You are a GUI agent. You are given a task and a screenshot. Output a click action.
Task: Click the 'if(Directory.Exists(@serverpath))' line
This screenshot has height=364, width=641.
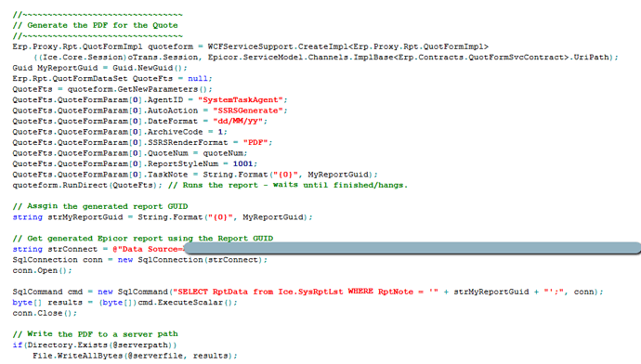95,344
